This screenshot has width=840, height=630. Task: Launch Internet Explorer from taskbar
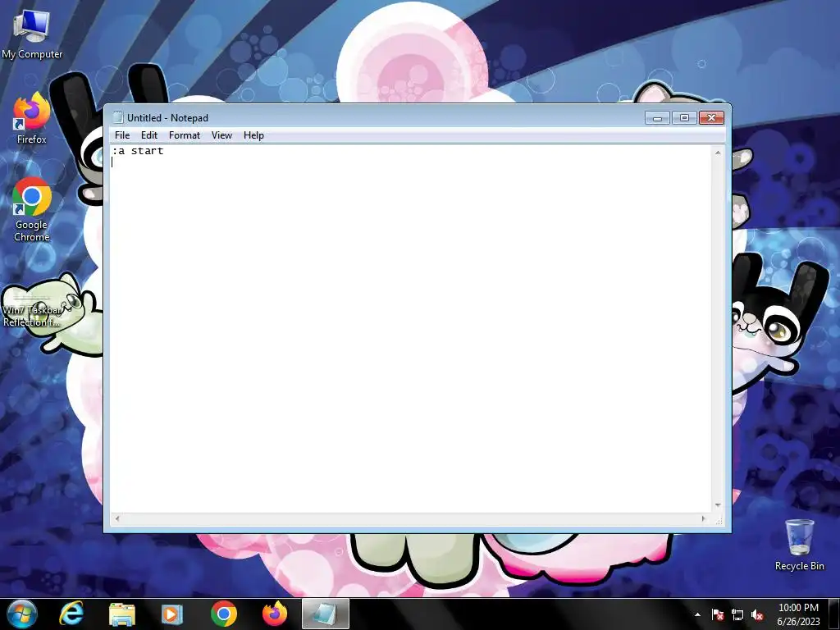tap(71, 614)
